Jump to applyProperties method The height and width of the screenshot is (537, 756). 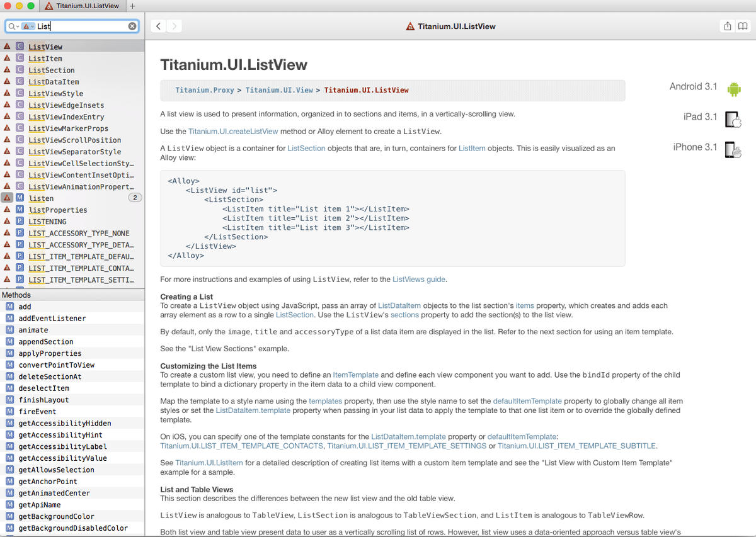[72, 353]
